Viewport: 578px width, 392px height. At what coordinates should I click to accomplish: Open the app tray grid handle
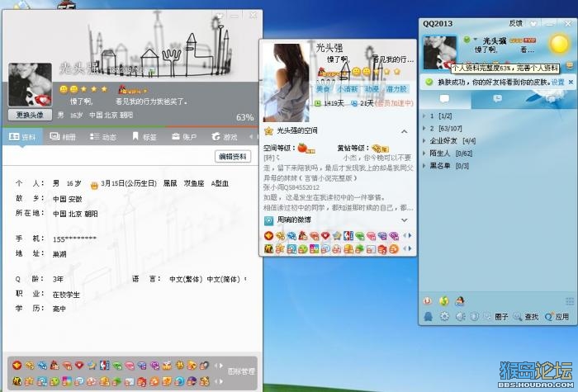point(570,301)
